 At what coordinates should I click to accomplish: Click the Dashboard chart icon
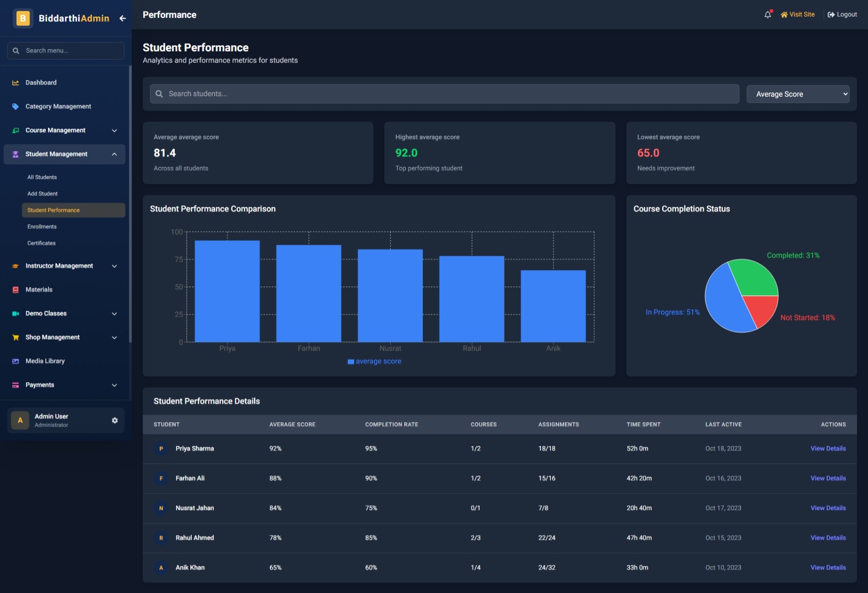click(x=16, y=83)
